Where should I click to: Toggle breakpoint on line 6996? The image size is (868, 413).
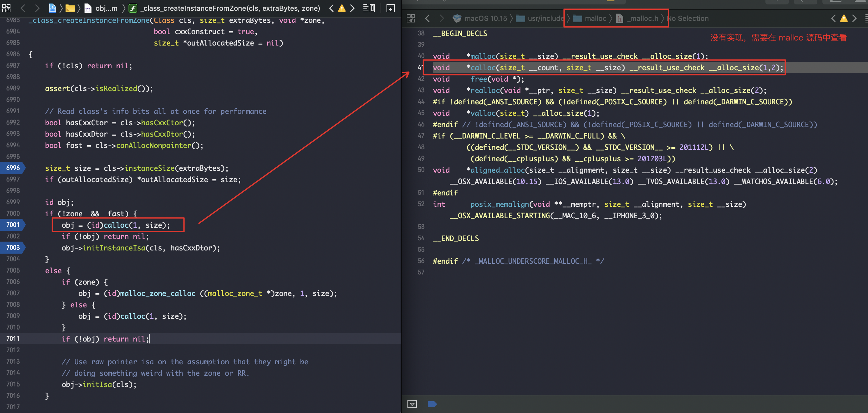(13, 168)
